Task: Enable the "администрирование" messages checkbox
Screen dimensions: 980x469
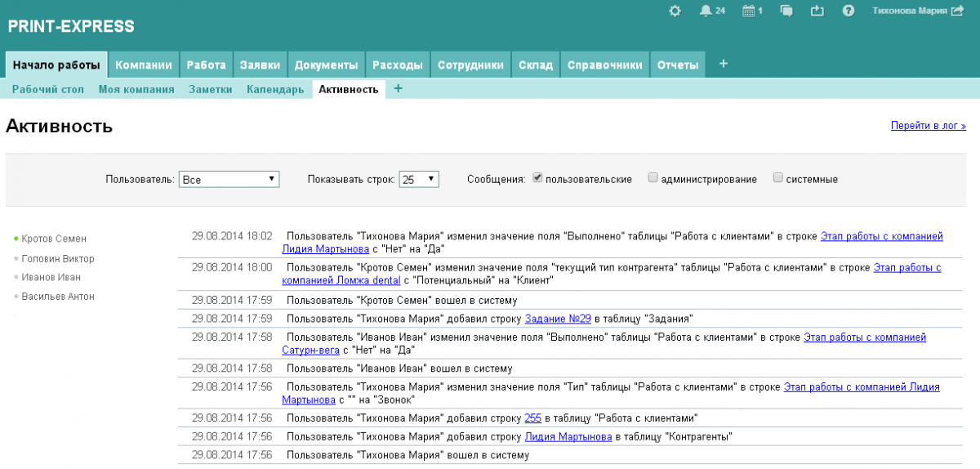Action: [653, 177]
